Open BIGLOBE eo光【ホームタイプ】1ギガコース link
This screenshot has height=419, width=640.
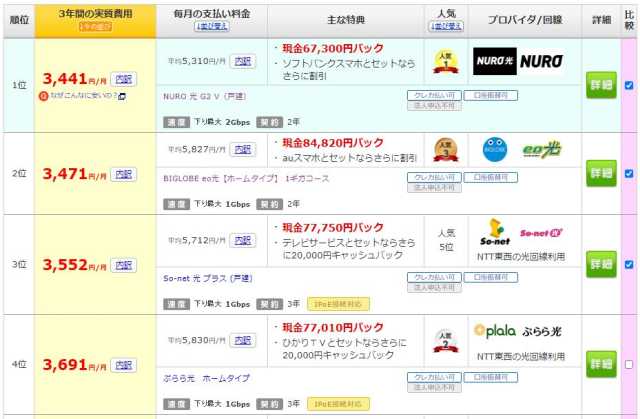click(246, 178)
